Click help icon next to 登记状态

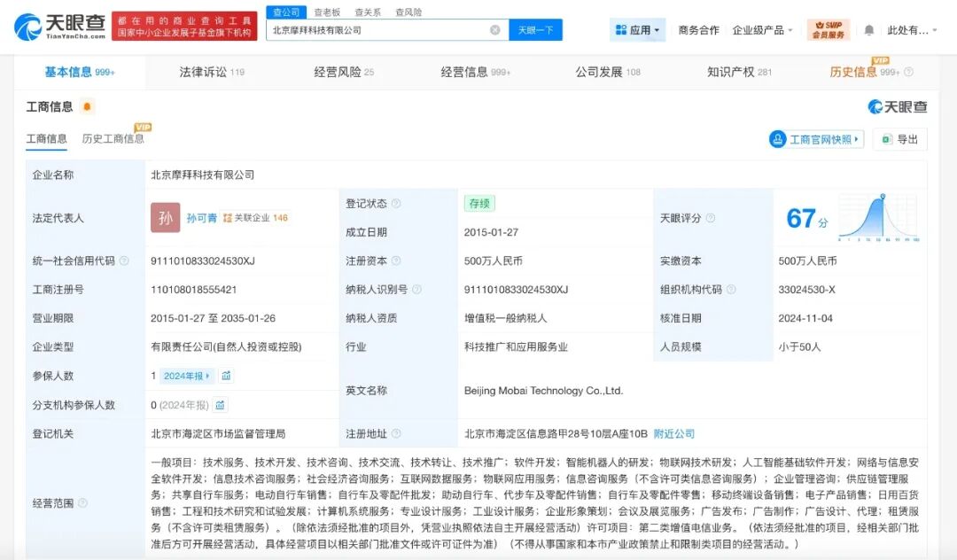pyautogui.click(x=396, y=203)
